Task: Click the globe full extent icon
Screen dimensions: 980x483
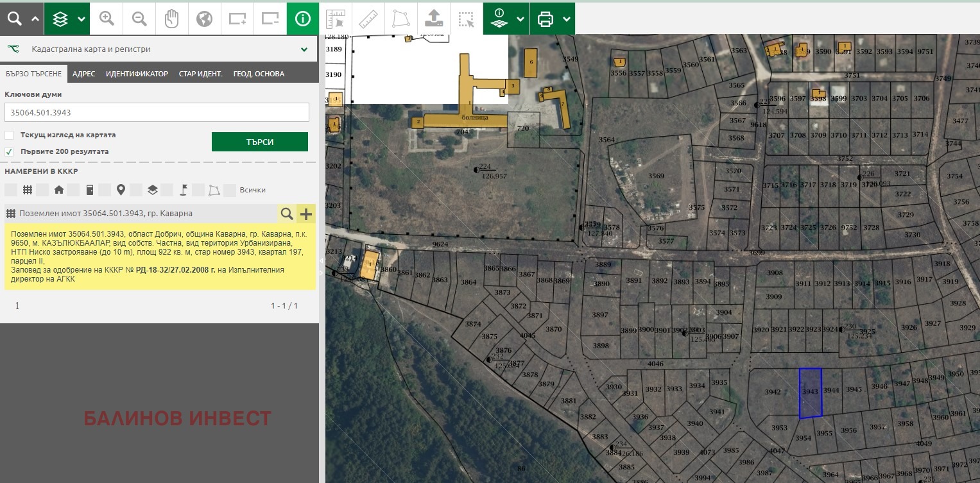Action: coord(204,19)
